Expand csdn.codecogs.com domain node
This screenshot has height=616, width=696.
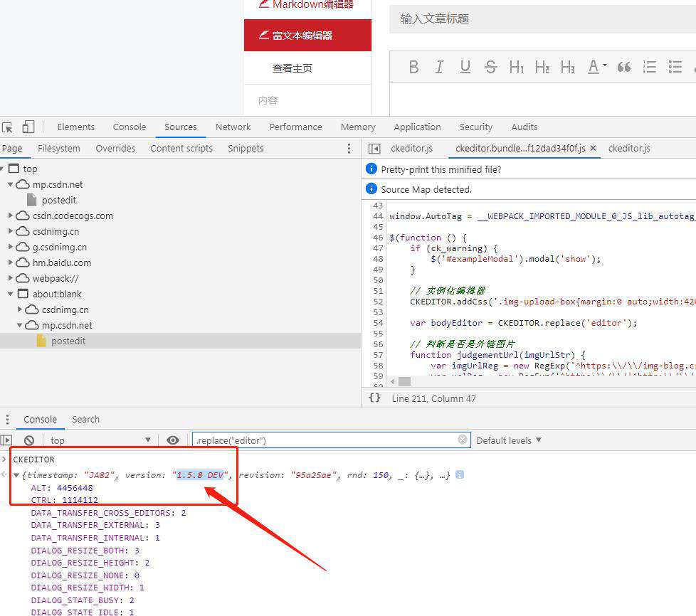coord(10,216)
